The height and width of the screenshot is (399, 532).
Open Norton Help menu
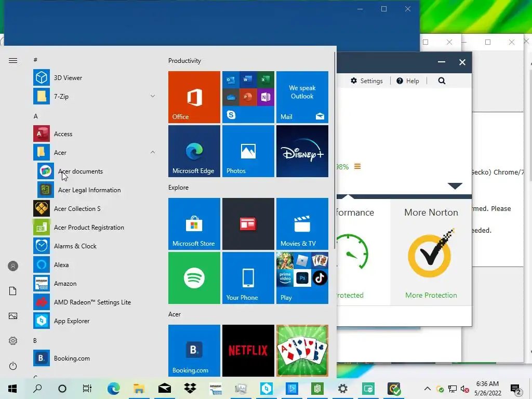tap(407, 81)
